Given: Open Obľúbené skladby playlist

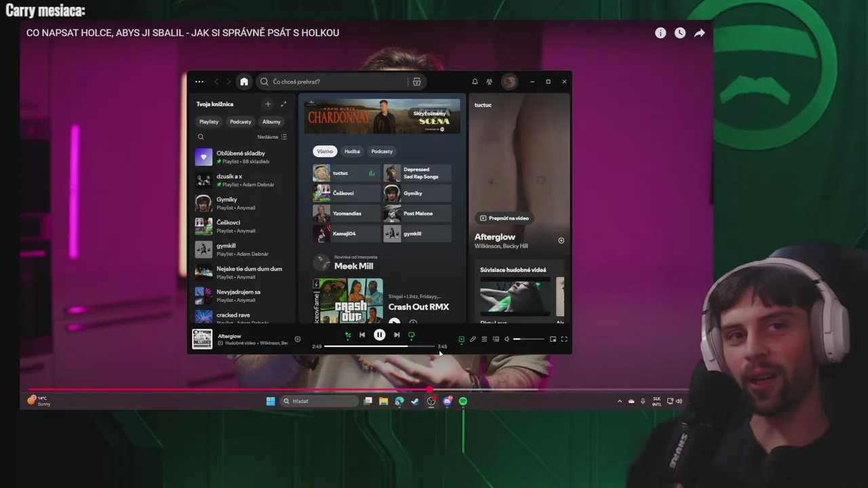Looking at the screenshot, I should coord(242,157).
